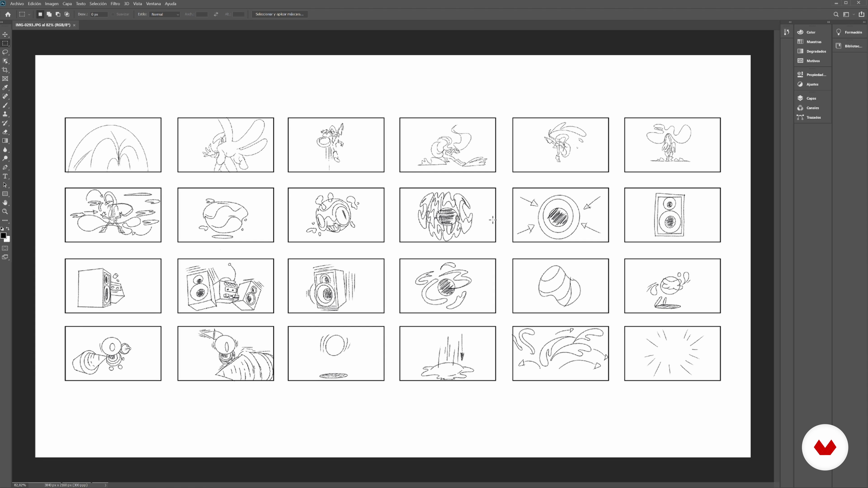
Task: Open the marquee tool preset picker
Action: point(25,14)
